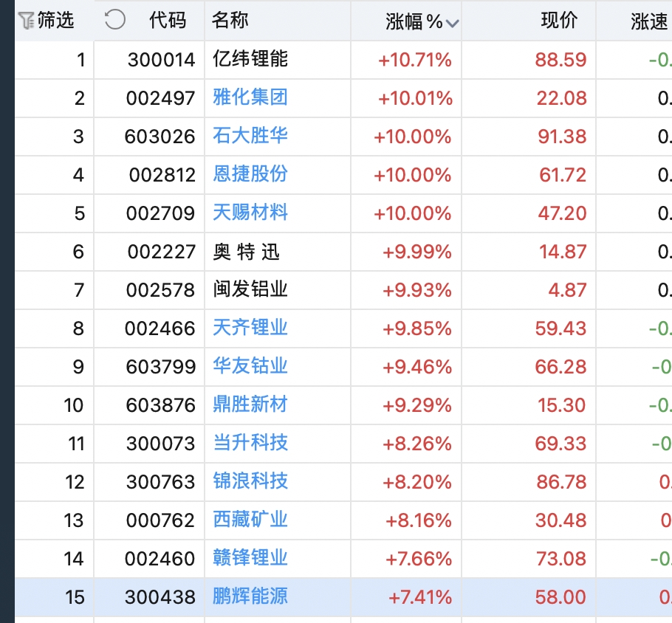
Task: Click the +9.99% change value
Action: (417, 252)
